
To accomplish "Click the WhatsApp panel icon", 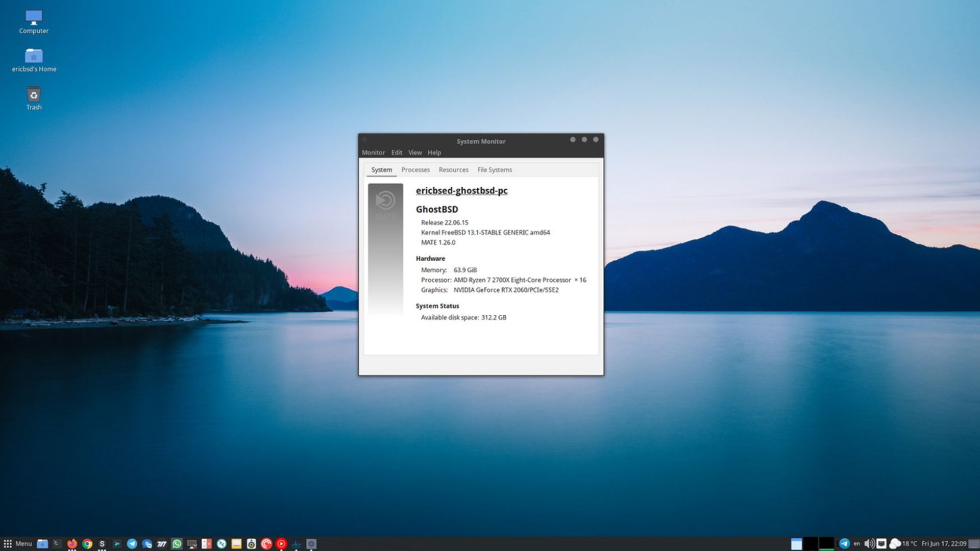I will [x=177, y=544].
